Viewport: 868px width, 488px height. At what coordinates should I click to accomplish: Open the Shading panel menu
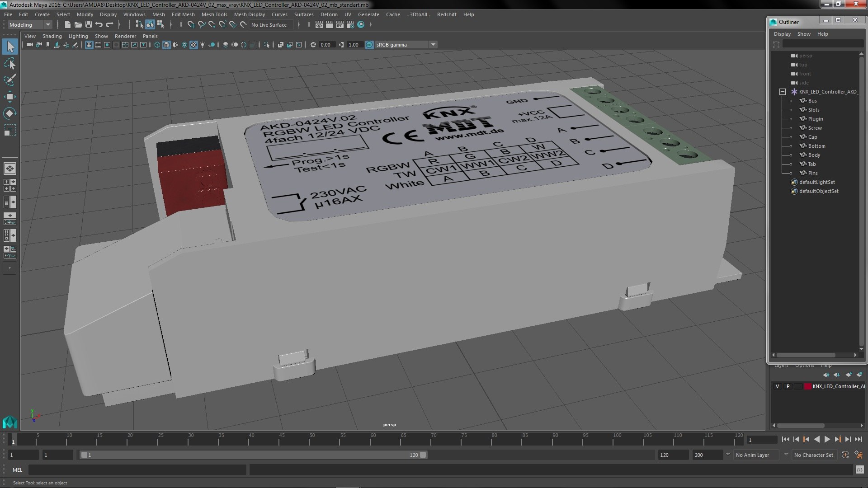click(x=52, y=36)
